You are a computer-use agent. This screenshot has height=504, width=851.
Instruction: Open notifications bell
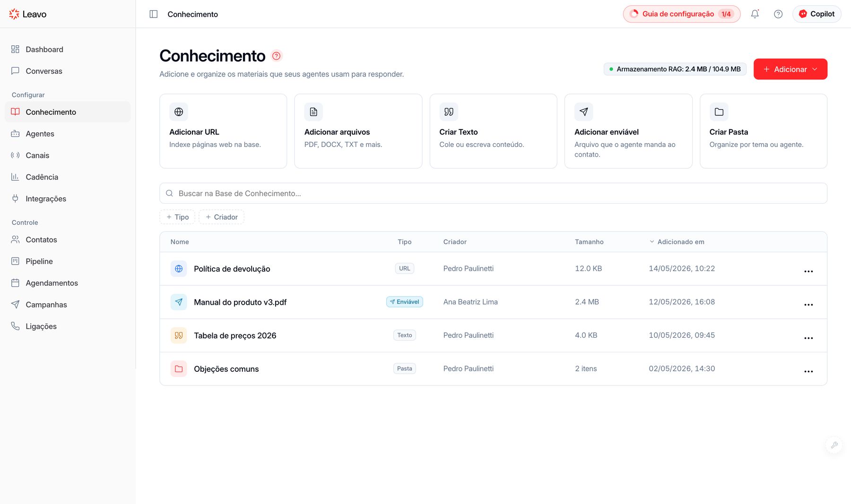coord(755,14)
